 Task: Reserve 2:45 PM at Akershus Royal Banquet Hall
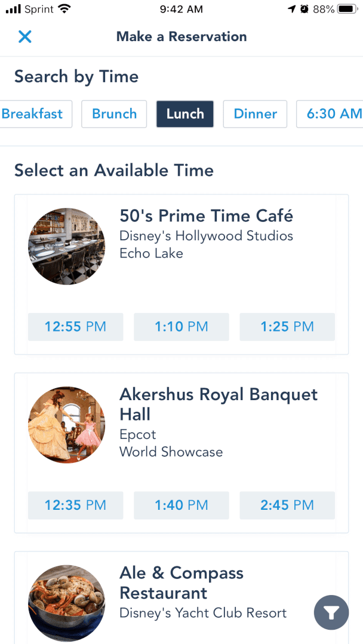(x=287, y=505)
